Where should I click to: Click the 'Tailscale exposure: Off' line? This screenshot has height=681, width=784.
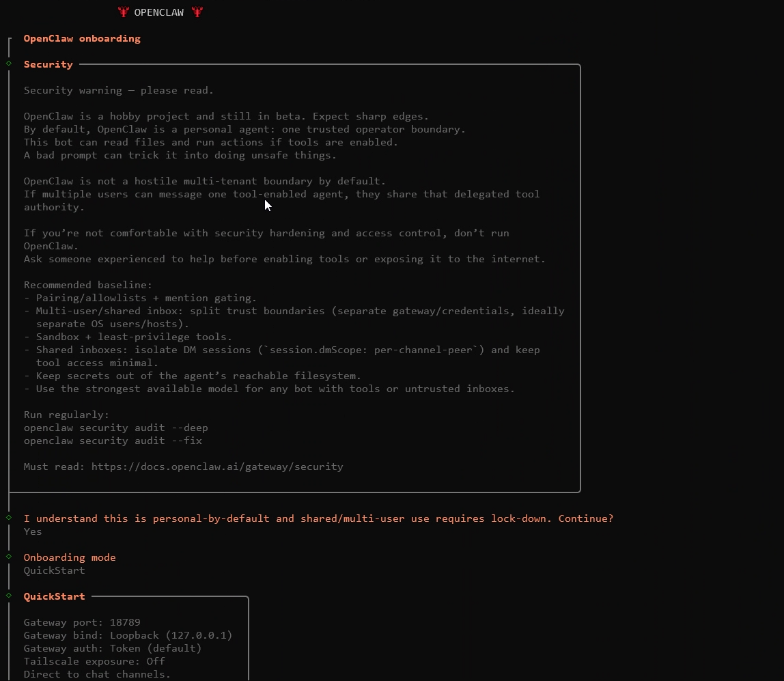(x=94, y=661)
